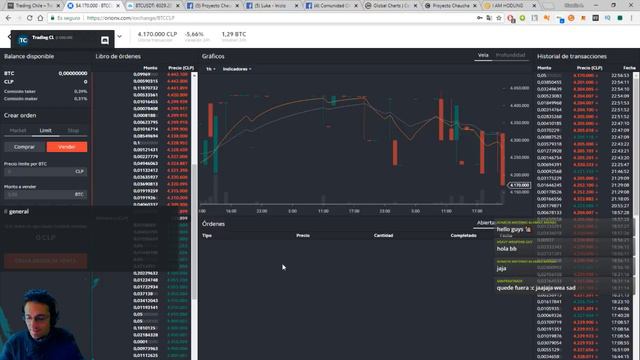The image size is (640, 360).
Task: Switch to the Luke - Inicio browser tab
Action: pyautogui.click(x=271, y=6)
